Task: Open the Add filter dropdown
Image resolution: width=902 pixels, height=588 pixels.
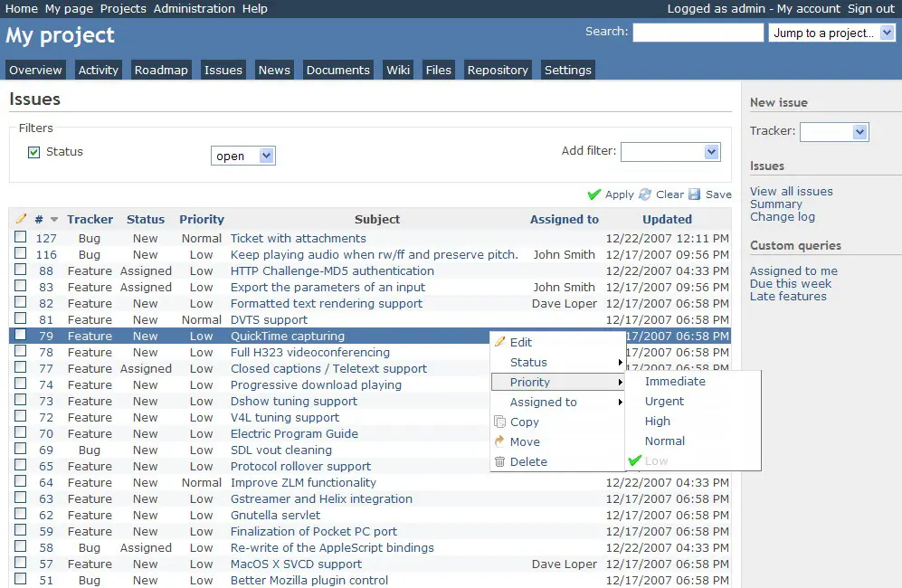Action: (670, 150)
